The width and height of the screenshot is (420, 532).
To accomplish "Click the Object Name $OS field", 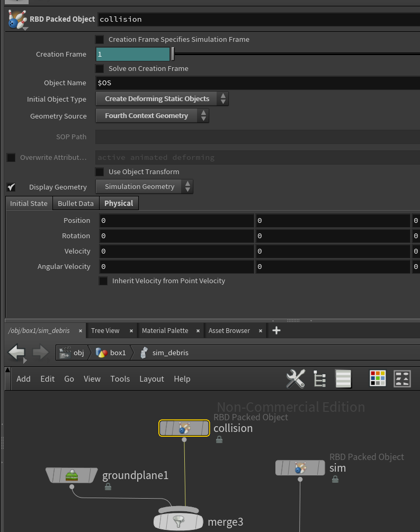I will [x=258, y=83].
